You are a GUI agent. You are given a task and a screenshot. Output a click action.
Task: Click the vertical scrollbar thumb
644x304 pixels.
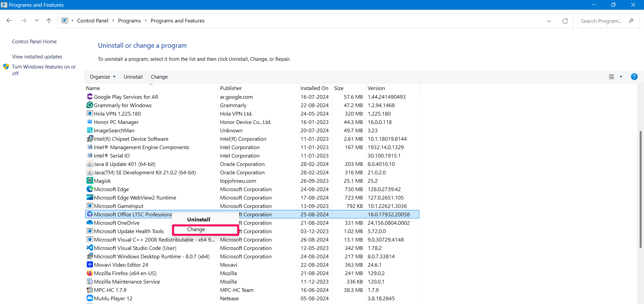640,189
